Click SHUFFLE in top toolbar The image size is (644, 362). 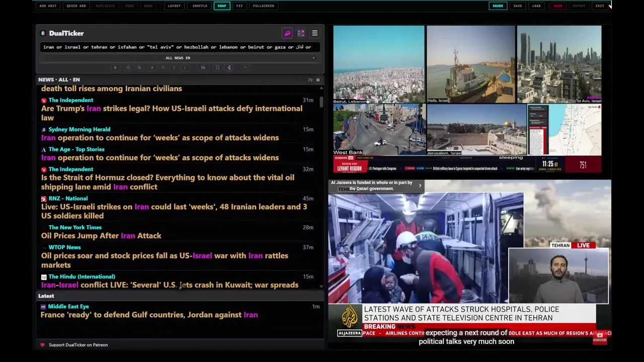click(200, 6)
